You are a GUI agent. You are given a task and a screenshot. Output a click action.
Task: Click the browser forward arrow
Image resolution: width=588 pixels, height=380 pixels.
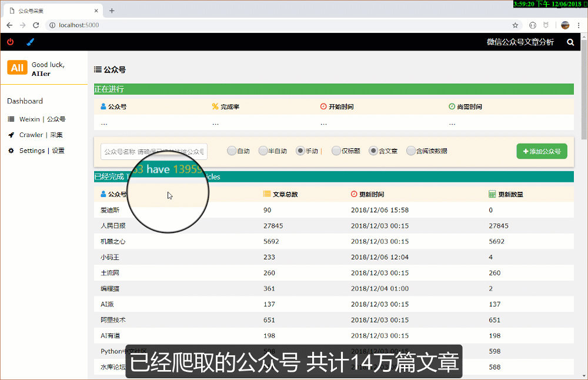23,25
